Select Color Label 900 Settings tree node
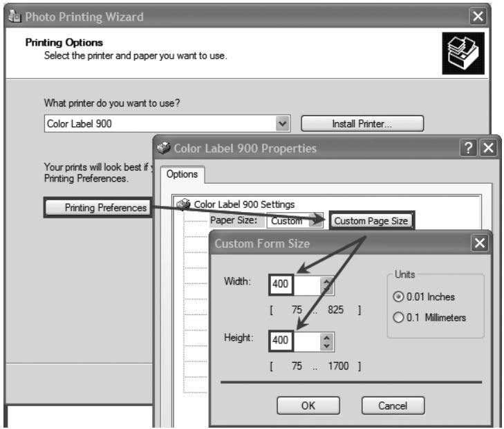 [244, 204]
